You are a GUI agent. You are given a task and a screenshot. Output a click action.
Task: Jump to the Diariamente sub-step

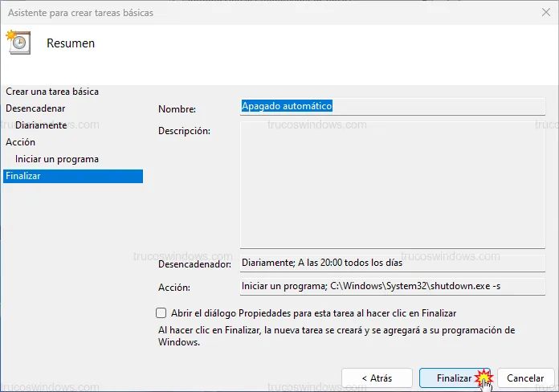pos(41,125)
